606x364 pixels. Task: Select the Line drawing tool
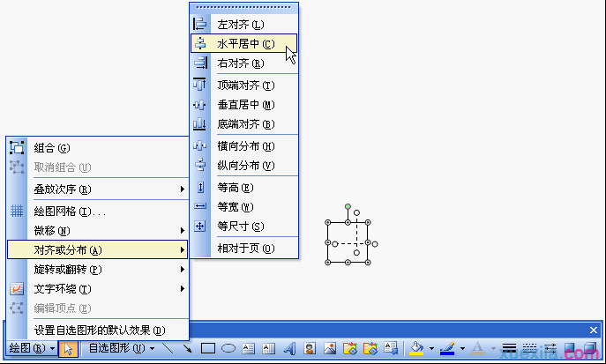[168, 348]
